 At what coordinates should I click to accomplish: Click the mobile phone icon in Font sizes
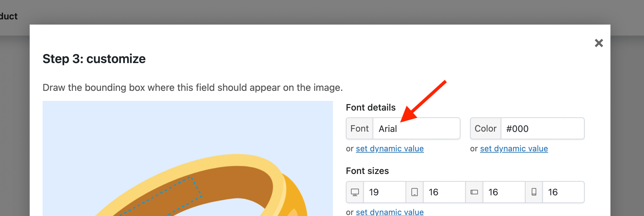(x=534, y=192)
